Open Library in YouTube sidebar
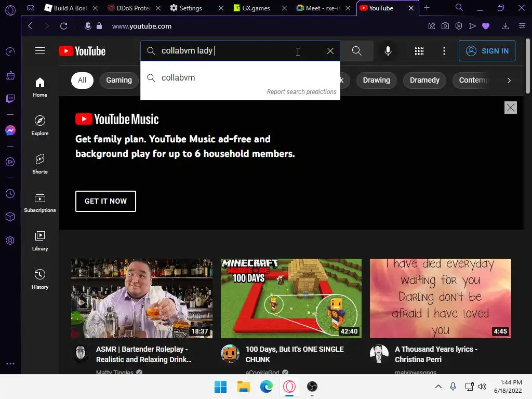 (x=40, y=241)
